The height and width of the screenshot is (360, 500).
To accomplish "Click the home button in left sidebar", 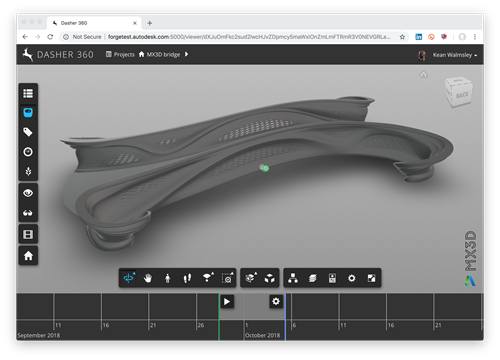I will (28, 256).
